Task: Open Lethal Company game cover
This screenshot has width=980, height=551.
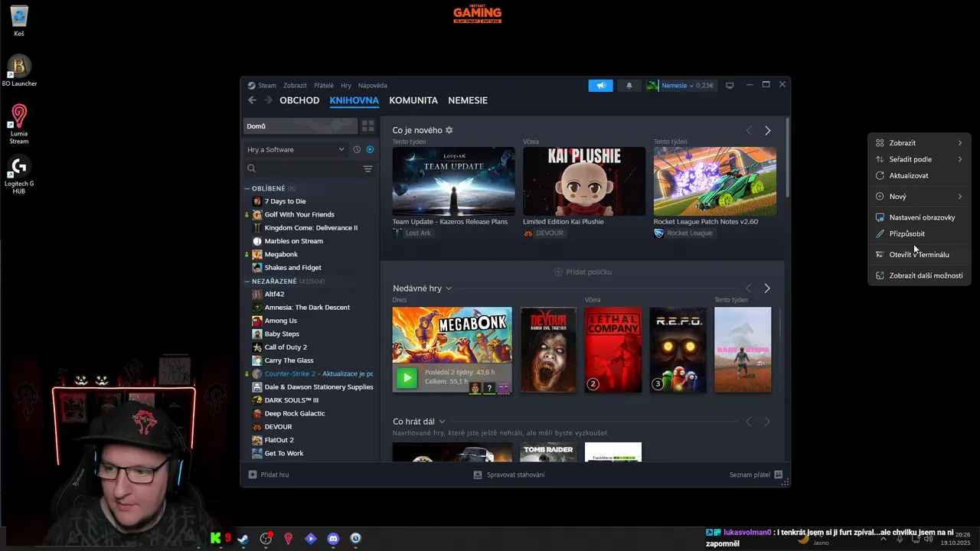Action: click(613, 350)
